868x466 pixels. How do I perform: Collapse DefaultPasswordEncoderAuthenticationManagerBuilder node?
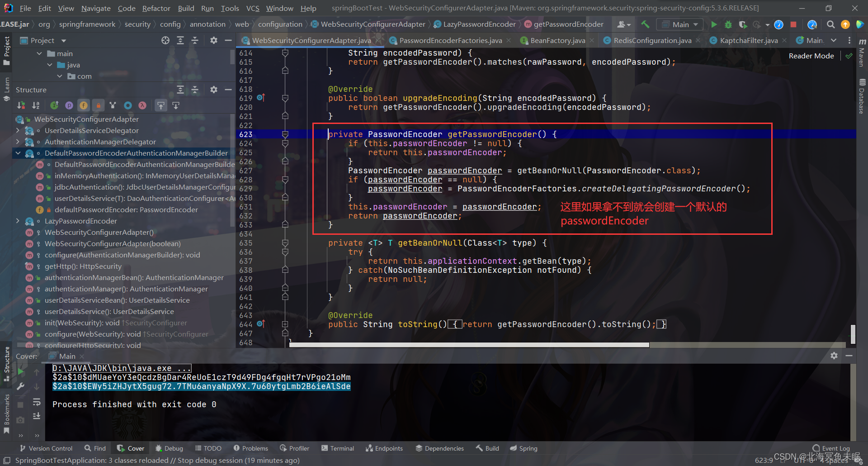(18, 153)
